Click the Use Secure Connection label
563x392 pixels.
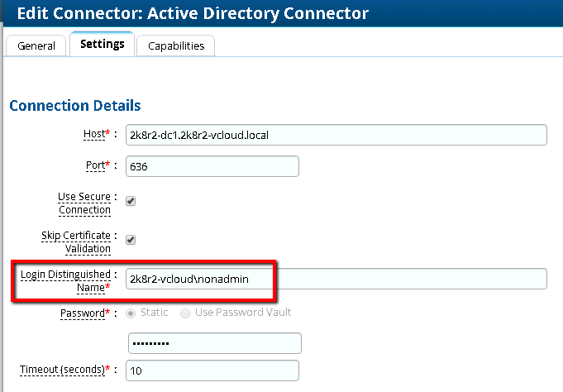tap(84, 203)
